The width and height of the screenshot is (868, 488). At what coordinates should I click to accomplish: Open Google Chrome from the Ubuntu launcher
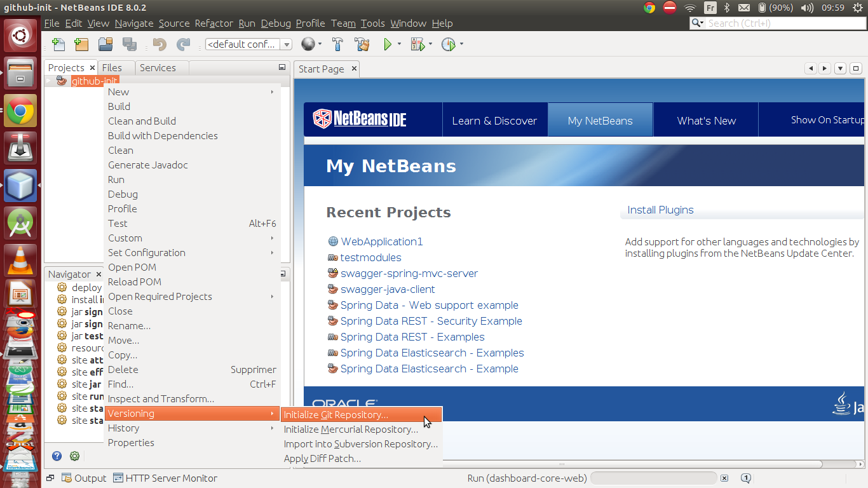coord(20,111)
